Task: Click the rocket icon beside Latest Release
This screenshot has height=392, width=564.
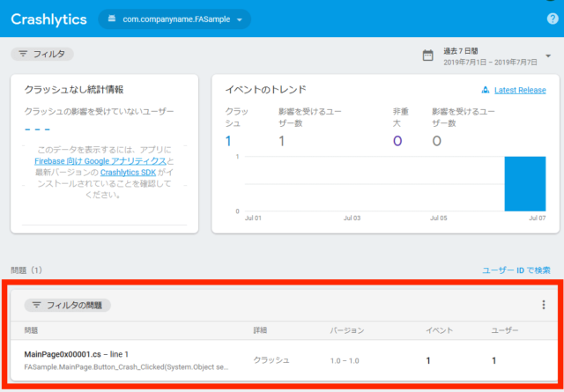Action: (486, 90)
